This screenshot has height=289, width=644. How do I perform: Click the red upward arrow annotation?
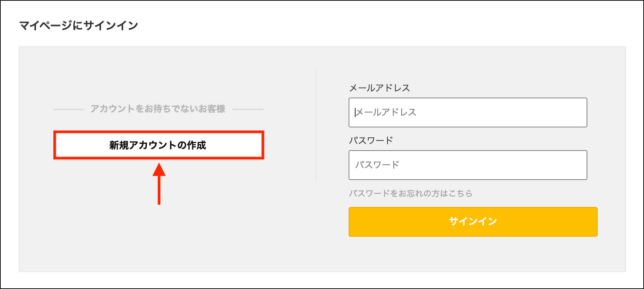click(159, 184)
